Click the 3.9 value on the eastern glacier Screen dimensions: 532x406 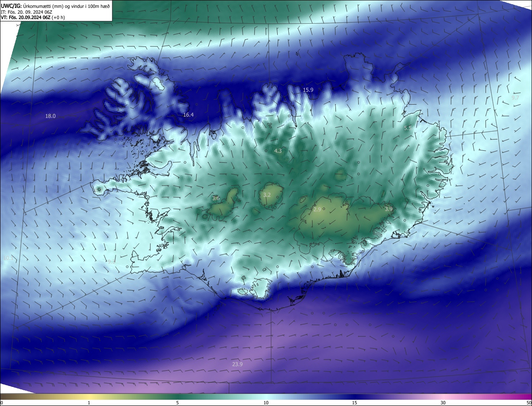click(x=389, y=209)
